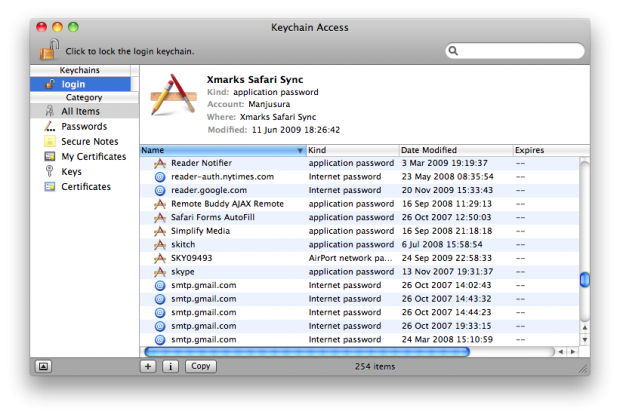Click the Passwords category icon
The height and width of the screenshot is (417, 620).
pos(49,126)
